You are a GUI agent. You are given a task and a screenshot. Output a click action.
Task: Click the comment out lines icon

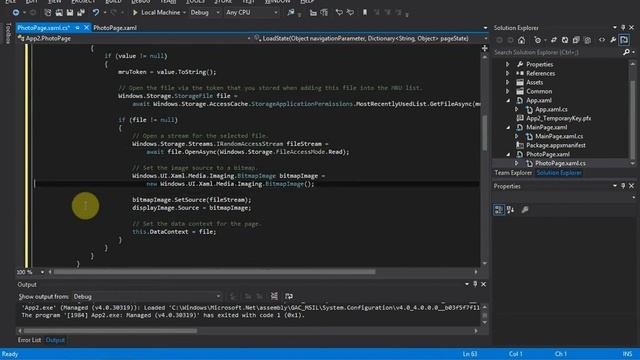(339, 13)
